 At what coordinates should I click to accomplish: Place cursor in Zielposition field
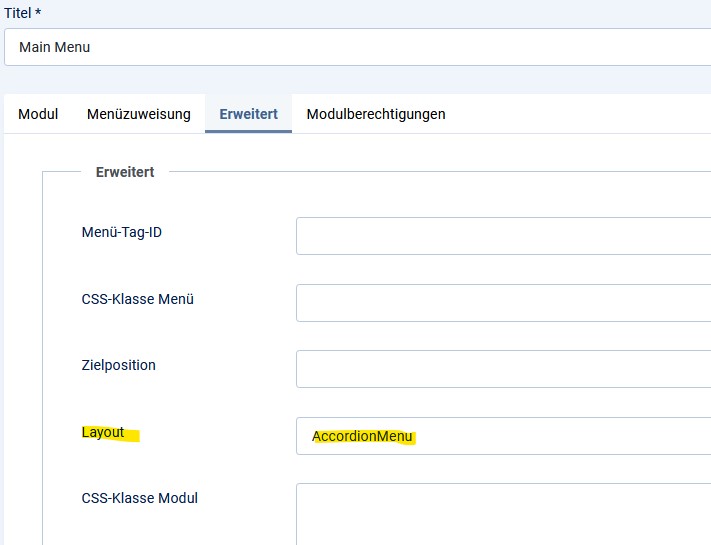tap(503, 369)
